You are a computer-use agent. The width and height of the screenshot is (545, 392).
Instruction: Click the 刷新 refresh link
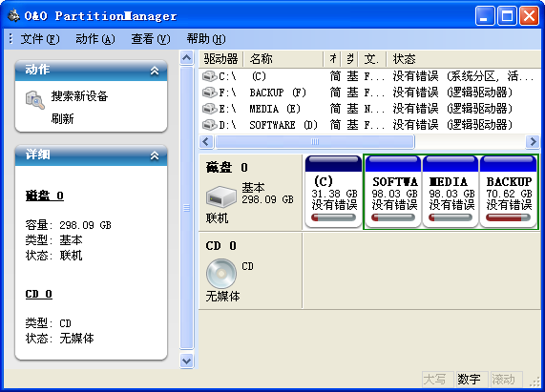[x=62, y=119]
